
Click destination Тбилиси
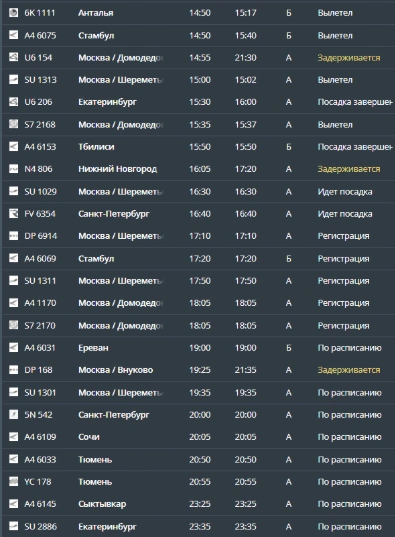point(96,147)
